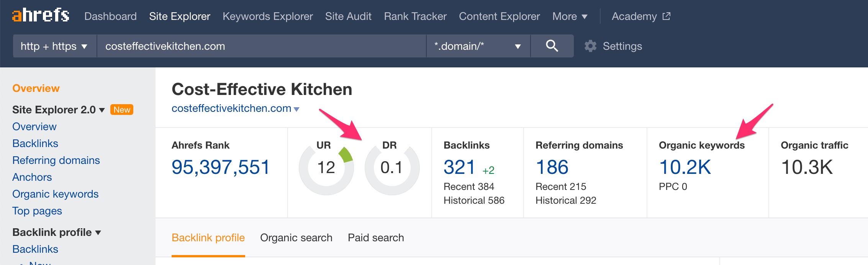Expand Site Explorer 2.0 sidebar section
The height and width of the screenshot is (265, 868).
pyautogui.click(x=59, y=110)
